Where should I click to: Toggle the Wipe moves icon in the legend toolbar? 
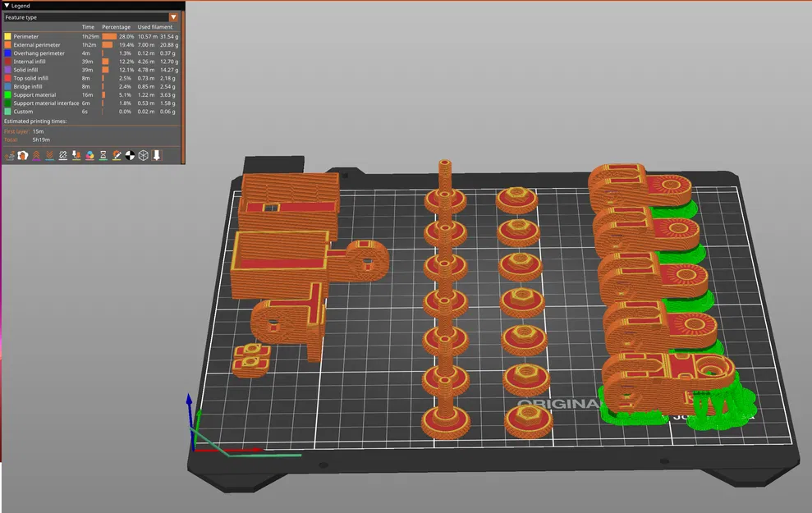[x=23, y=155]
